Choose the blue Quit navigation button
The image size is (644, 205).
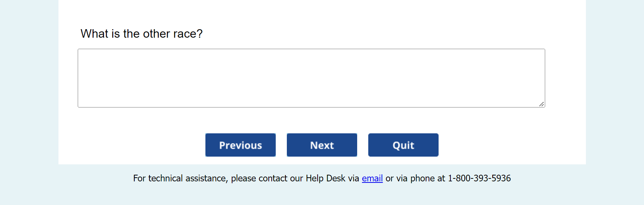403,145
